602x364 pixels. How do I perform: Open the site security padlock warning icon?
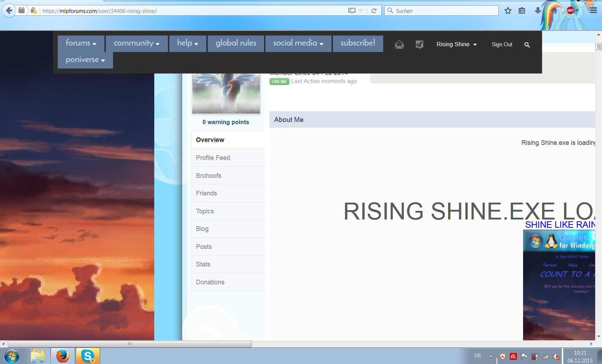point(34,11)
